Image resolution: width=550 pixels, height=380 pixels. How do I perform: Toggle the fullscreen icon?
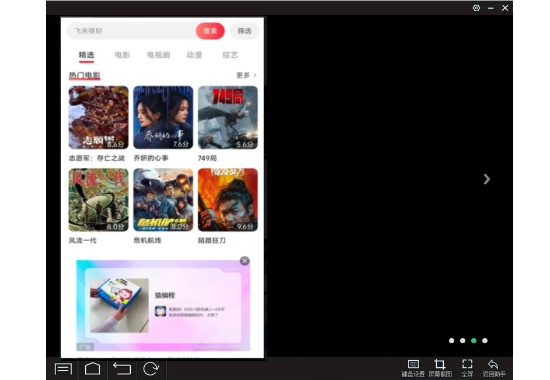[467, 368]
